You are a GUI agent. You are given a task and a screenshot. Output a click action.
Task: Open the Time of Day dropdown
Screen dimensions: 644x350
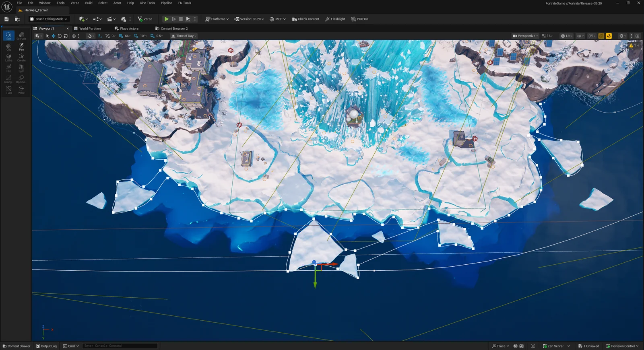[x=184, y=36]
